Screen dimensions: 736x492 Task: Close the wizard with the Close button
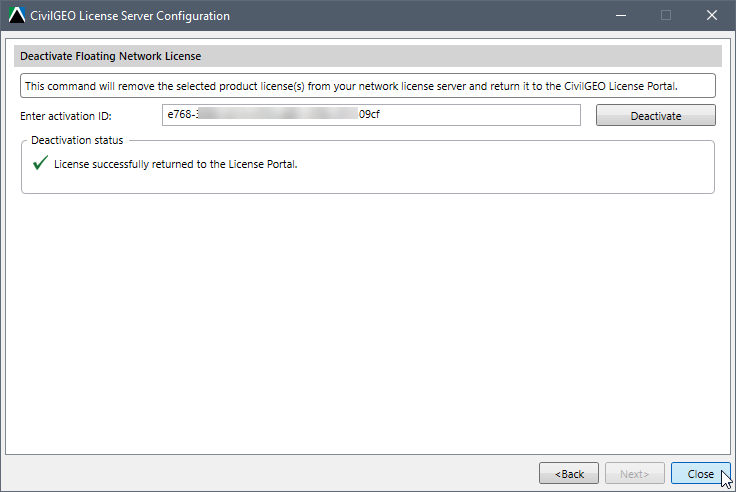pos(700,473)
